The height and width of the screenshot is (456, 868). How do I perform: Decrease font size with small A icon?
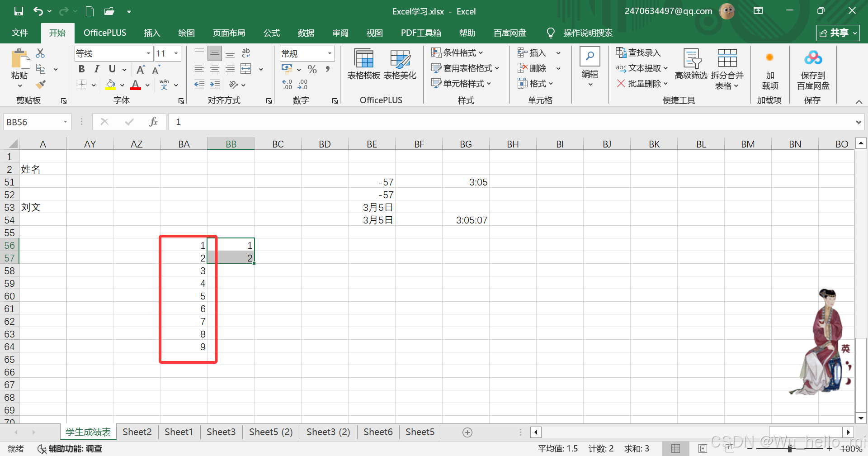coord(156,70)
